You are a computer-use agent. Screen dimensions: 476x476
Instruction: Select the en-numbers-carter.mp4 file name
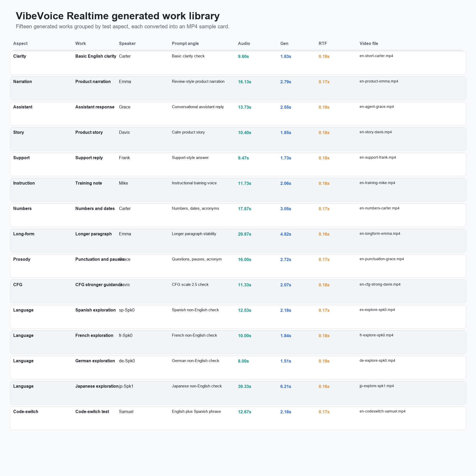(379, 208)
